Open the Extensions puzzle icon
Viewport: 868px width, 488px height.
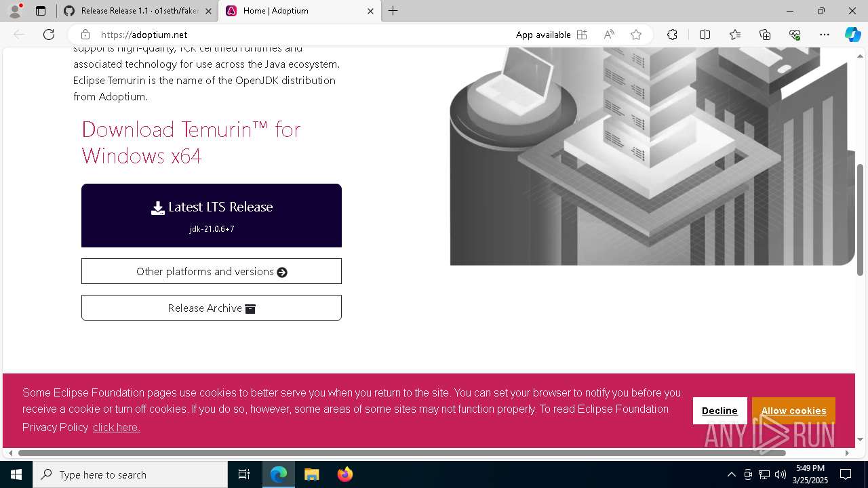click(672, 35)
